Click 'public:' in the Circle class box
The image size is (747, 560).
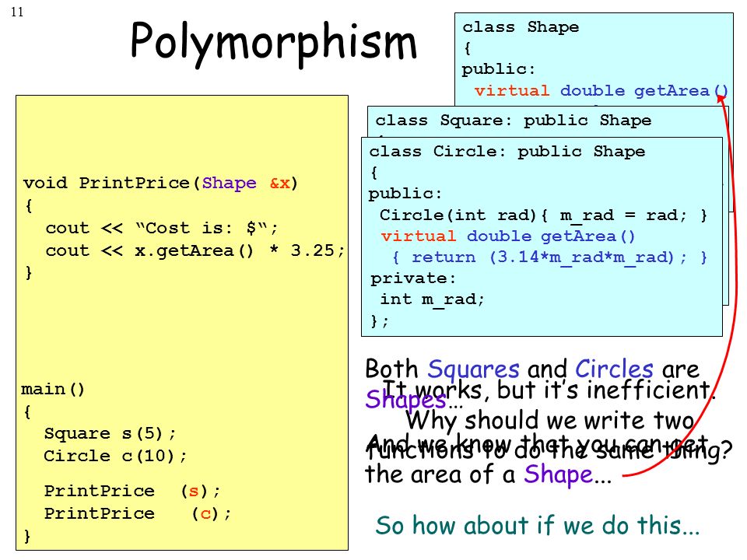(x=405, y=194)
